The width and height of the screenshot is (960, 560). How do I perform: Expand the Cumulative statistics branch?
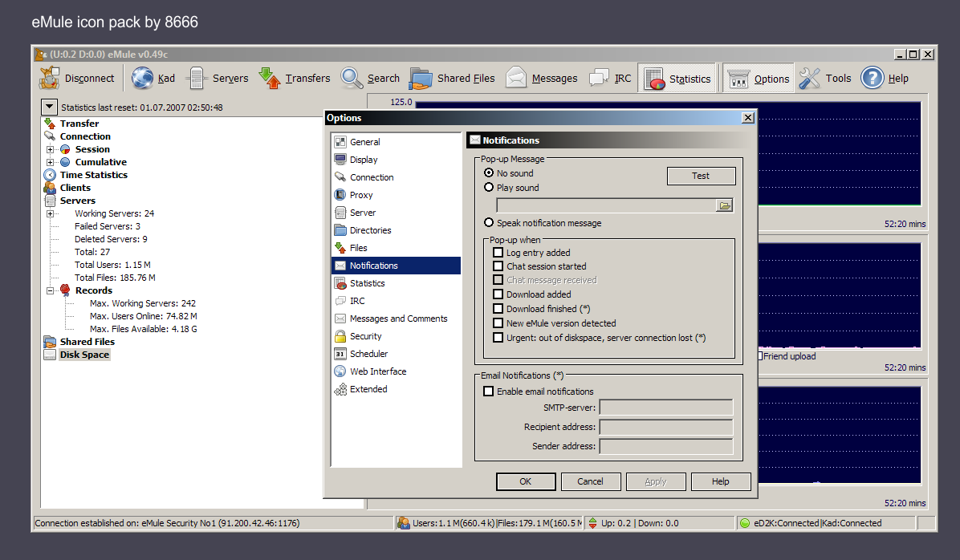48,161
